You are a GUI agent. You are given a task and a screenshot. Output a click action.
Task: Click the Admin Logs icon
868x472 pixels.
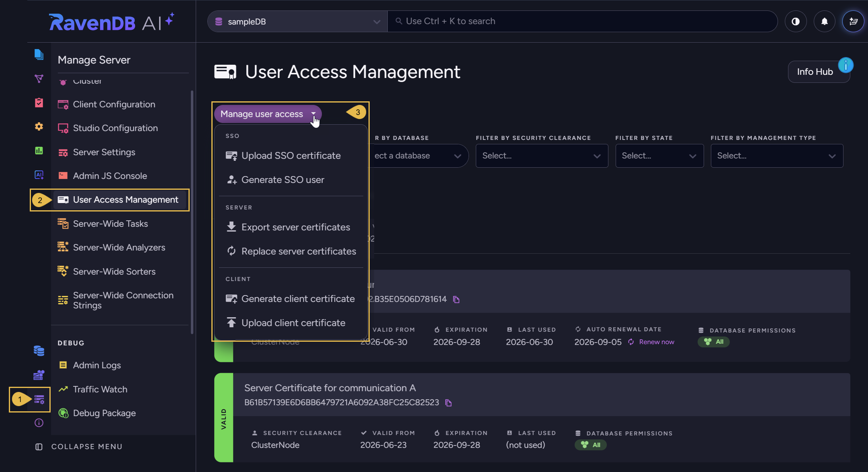(x=63, y=365)
